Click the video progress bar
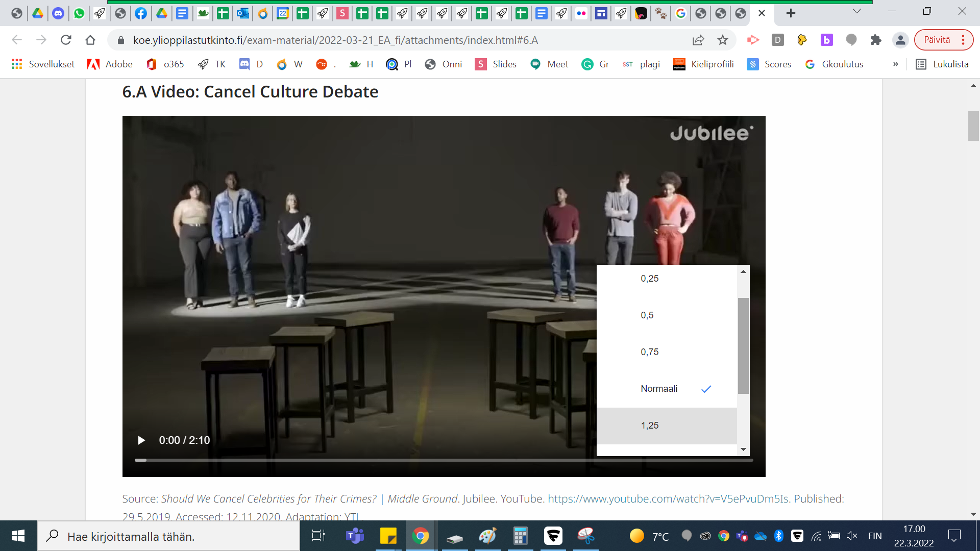Image resolution: width=980 pixels, height=551 pixels. 443,460
